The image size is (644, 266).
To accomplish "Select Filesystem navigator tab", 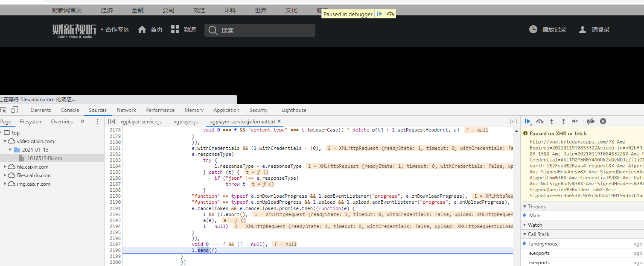I will [31, 122].
